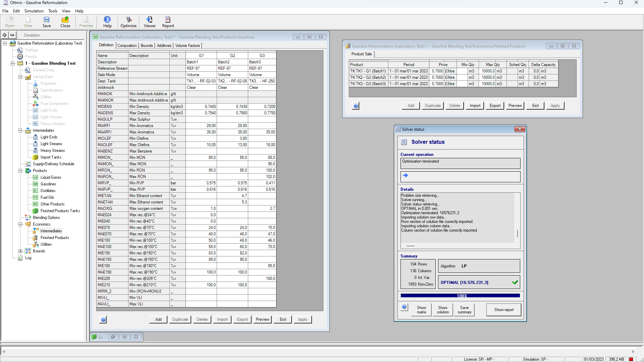Click the help icon in Solver status dialog
The height and width of the screenshot is (362, 644).
[405, 307]
